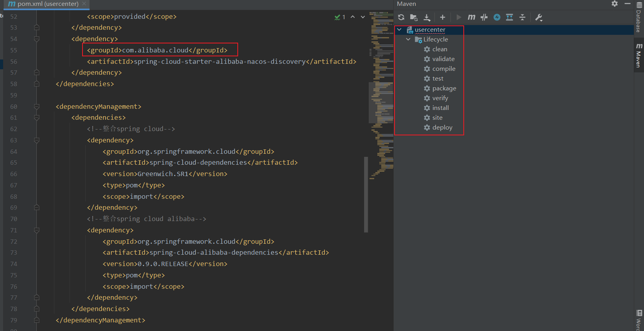Collapse the Lifecycle folder node
644x331 pixels.
[408, 40]
